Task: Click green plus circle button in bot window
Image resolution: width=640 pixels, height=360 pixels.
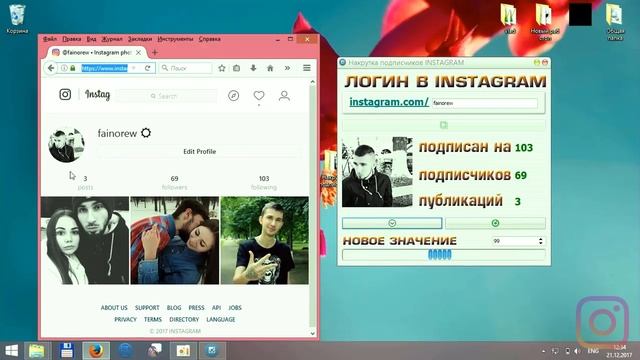Action: click(495, 223)
